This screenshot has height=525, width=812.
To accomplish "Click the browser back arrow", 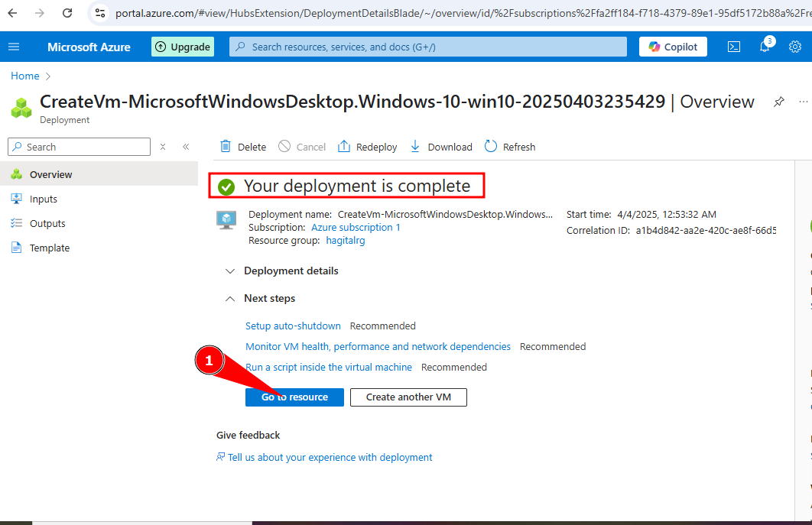I will click(12, 13).
